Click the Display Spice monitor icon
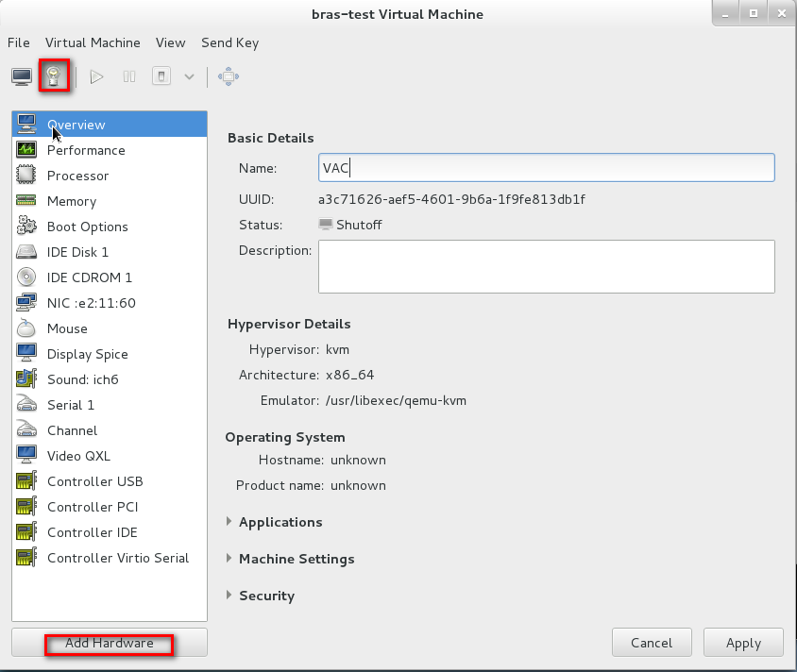Screen dimensions: 797x672 click(x=26, y=352)
